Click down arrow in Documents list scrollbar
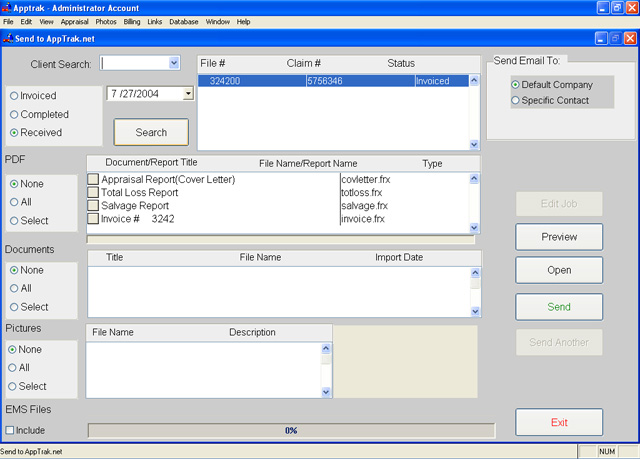 click(475, 312)
